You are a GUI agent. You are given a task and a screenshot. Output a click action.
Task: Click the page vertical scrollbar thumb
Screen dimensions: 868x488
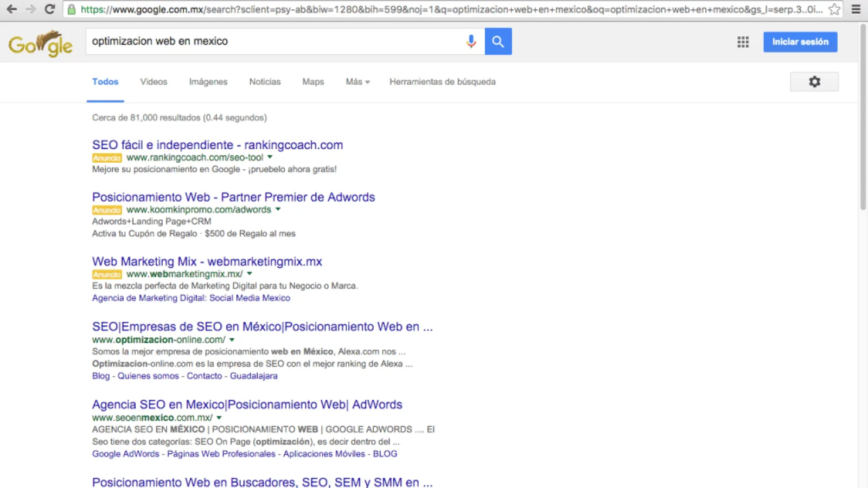coord(863,117)
